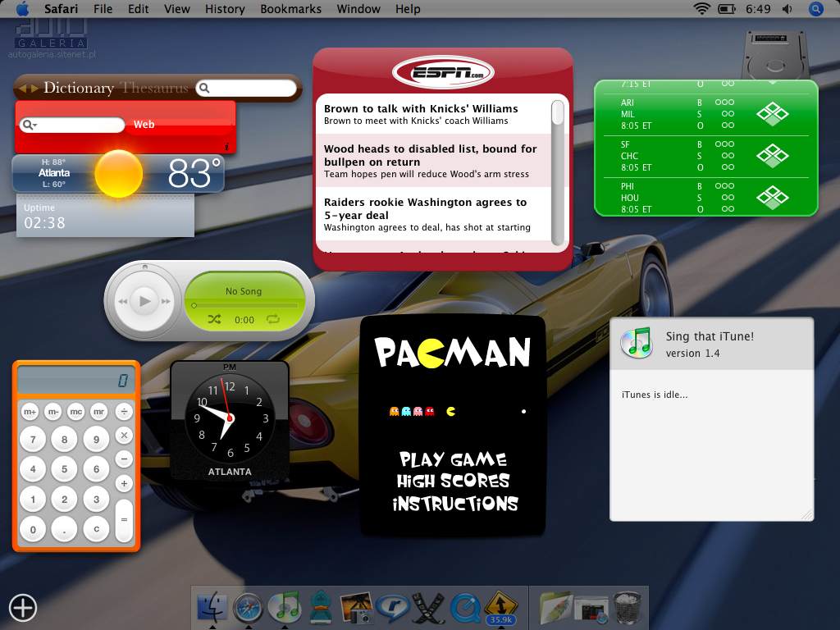Open INSTRUCTIONS in Pacman widget
The width and height of the screenshot is (840, 630).
point(455,504)
